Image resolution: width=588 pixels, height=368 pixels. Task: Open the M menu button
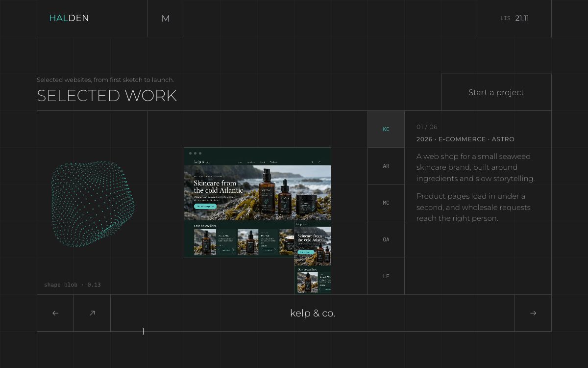(x=166, y=19)
